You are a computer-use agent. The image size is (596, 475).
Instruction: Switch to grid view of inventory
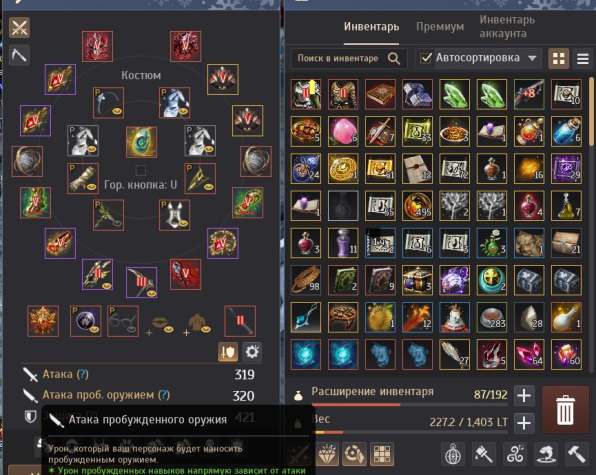click(558, 59)
